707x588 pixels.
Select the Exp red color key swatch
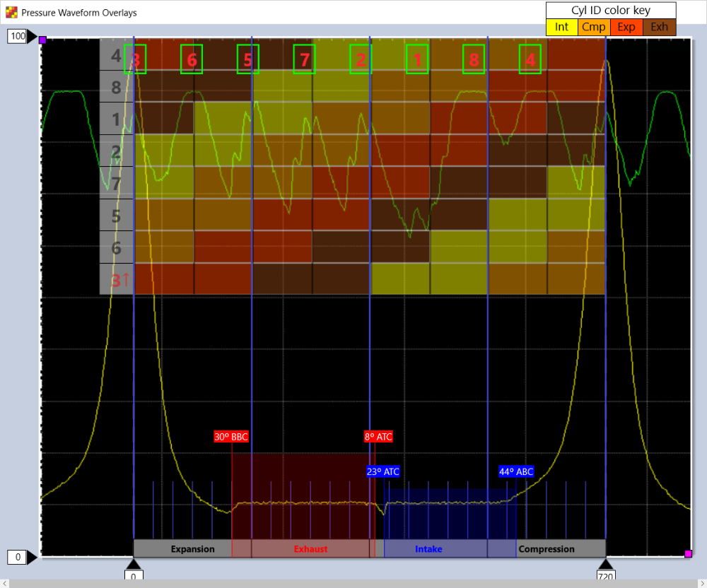pos(626,28)
